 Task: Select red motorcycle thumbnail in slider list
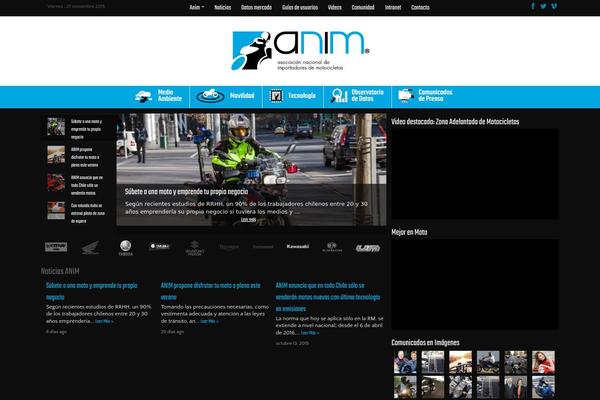pyautogui.click(x=56, y=183)
